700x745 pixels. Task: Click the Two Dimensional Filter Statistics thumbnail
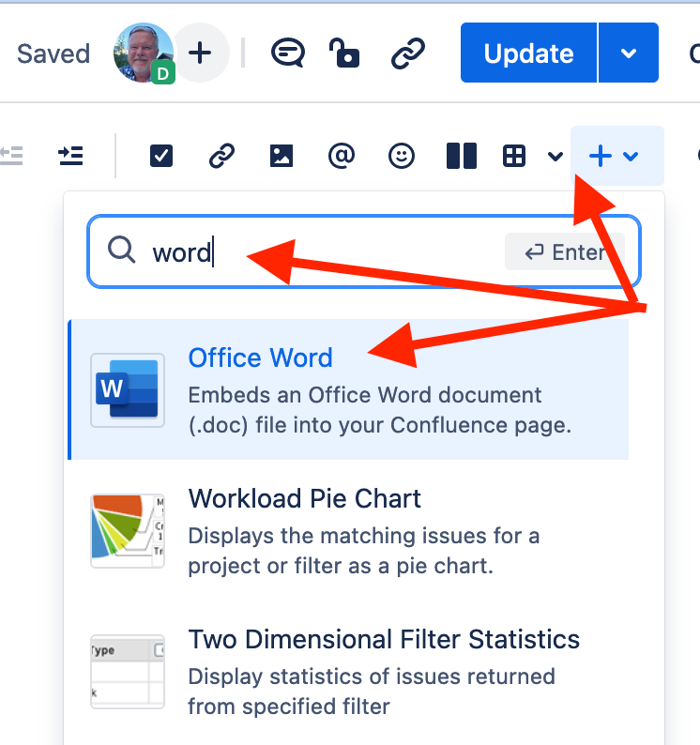[x=128, y=672]
